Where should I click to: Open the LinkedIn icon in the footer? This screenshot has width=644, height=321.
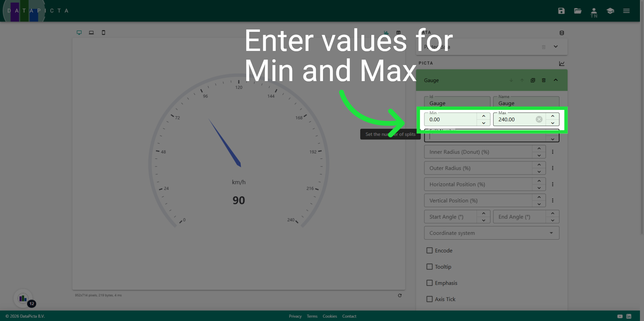[629, 316]
